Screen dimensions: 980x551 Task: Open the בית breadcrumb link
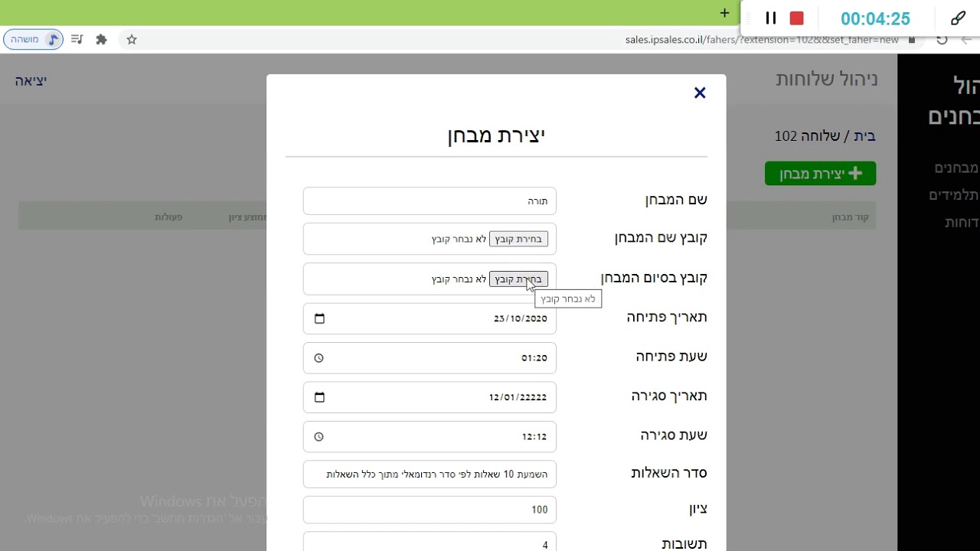click(x=864, y=136)
